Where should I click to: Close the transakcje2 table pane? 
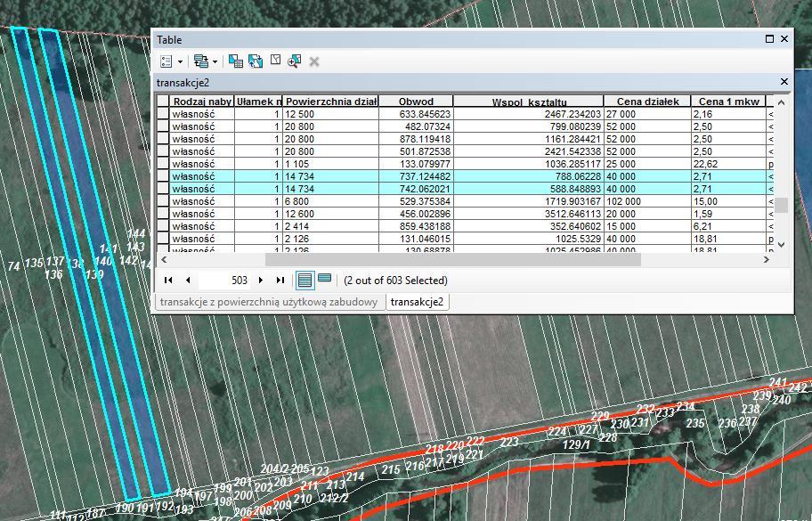point(784,82)
